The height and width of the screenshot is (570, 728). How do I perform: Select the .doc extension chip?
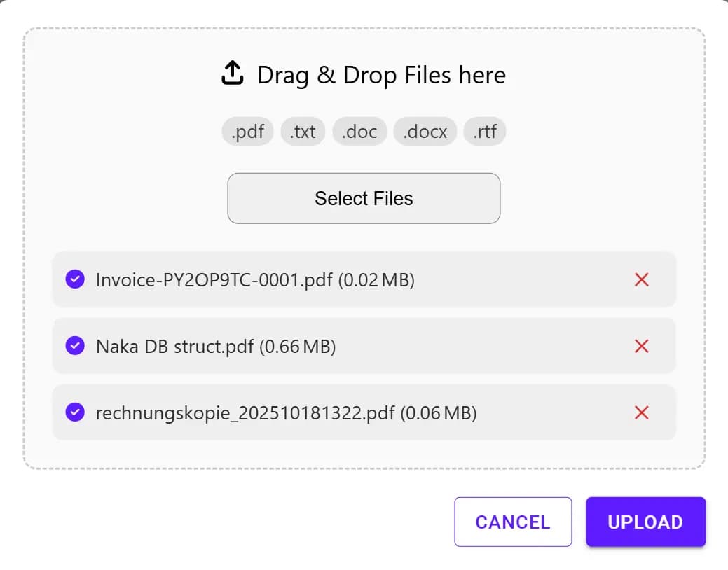[359, 131]
